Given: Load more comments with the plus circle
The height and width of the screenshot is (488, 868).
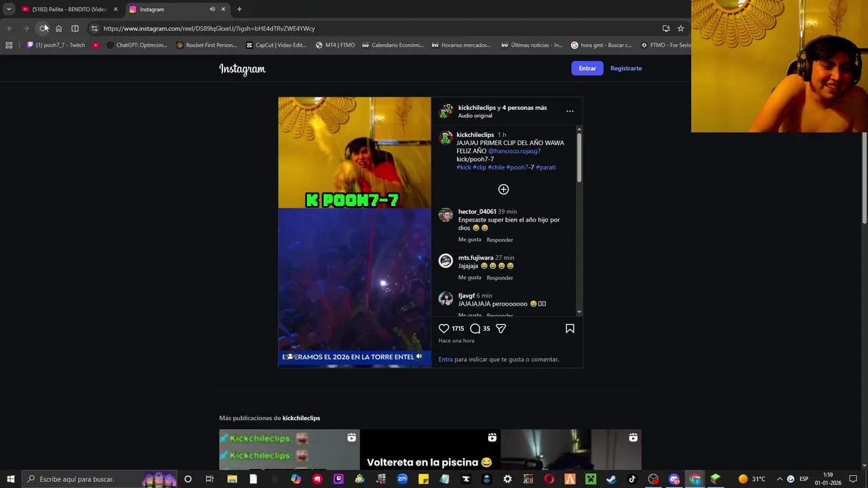Looking at the screenshot, I should pos(503,189).
